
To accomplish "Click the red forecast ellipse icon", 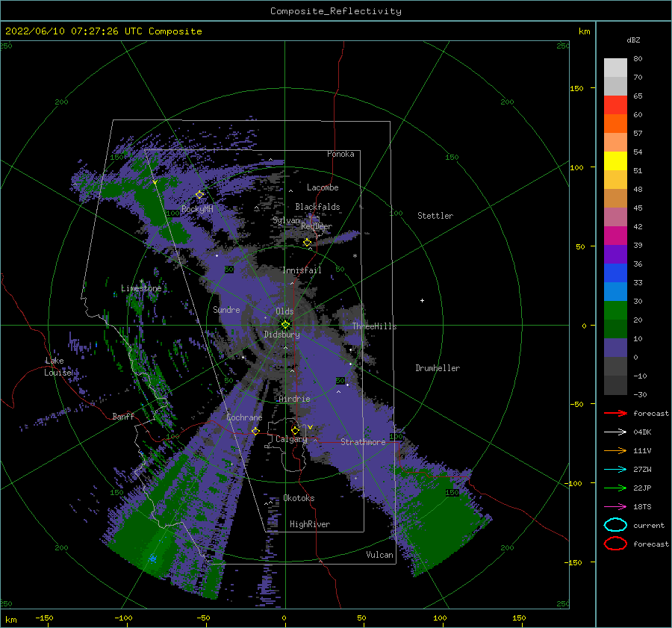I will (x=615, y=544).
